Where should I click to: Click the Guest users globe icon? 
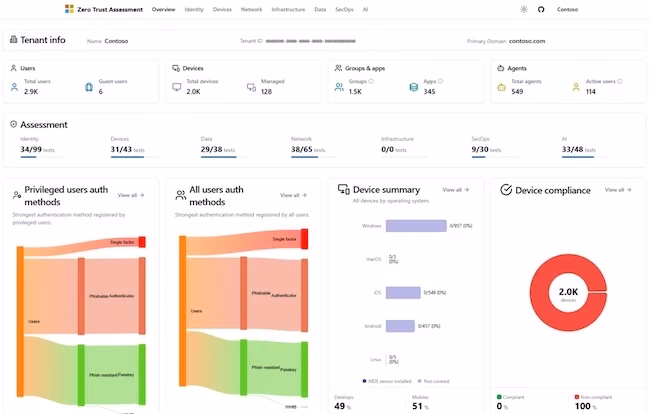pos(89,87)
